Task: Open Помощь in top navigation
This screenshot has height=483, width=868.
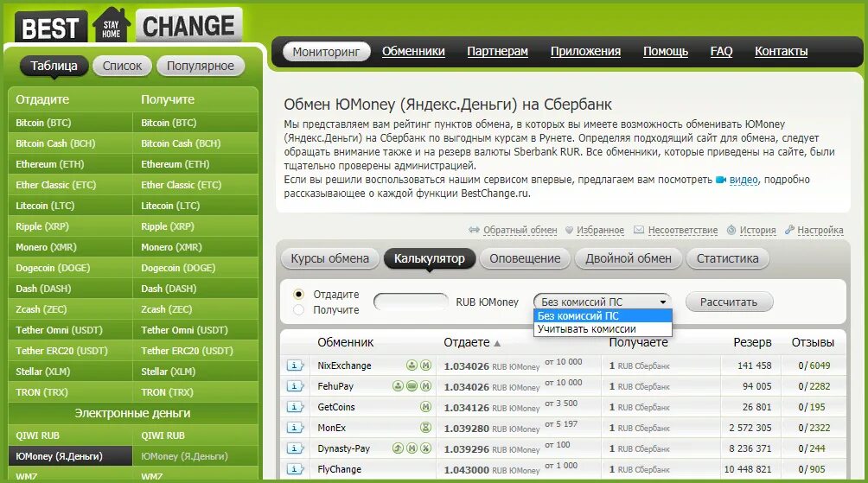Action: [666, 52]
